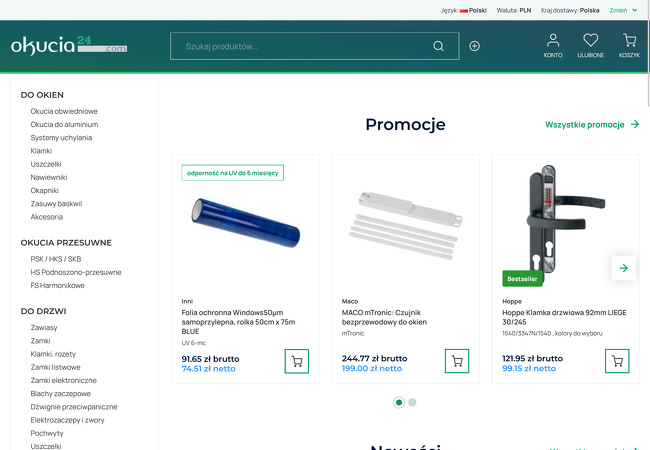Click the blue foil roll product image

pyautogui.click(x=245, y=223)
